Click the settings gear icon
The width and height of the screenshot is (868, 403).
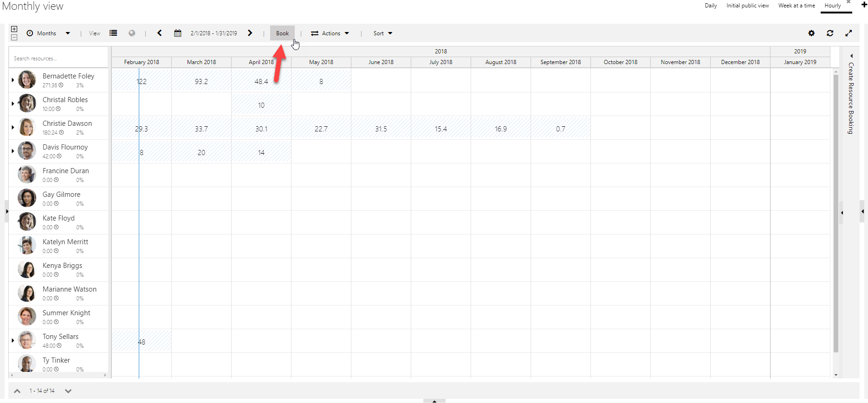coord(811,33)
